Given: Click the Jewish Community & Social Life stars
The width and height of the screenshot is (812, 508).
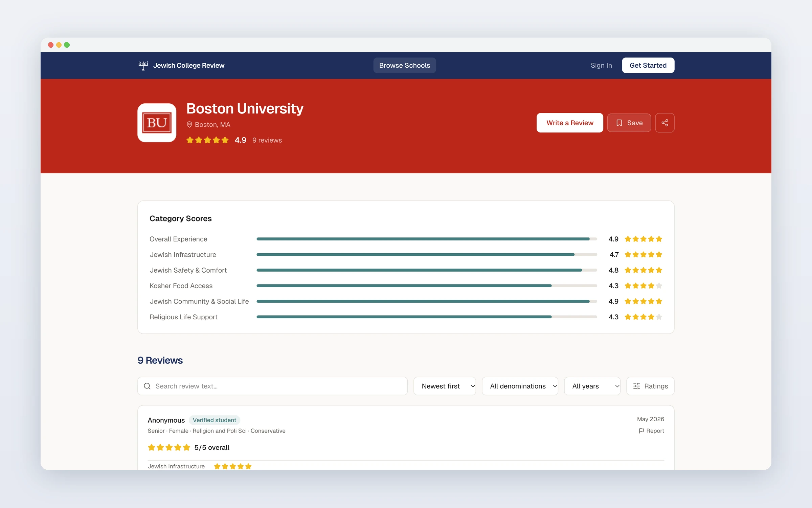Looking at the screenshot, I should tap(643, 301).
